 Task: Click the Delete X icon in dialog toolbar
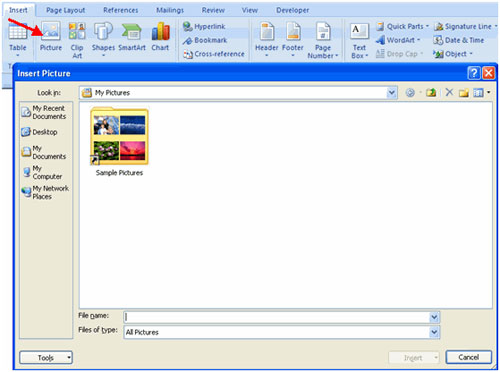(449, 92)
